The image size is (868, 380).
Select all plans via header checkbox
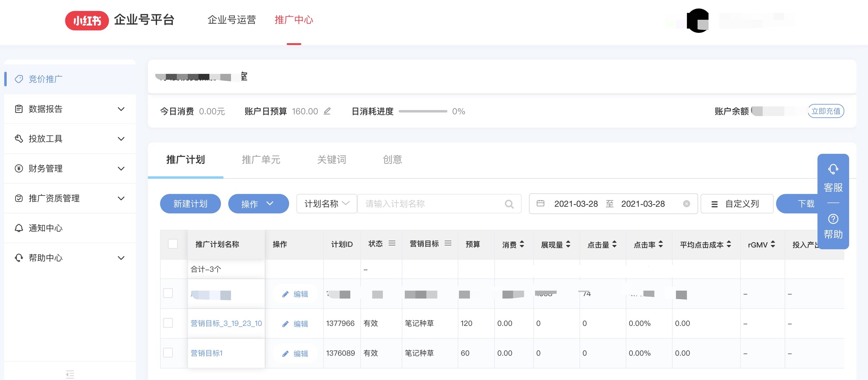[173, 244]
